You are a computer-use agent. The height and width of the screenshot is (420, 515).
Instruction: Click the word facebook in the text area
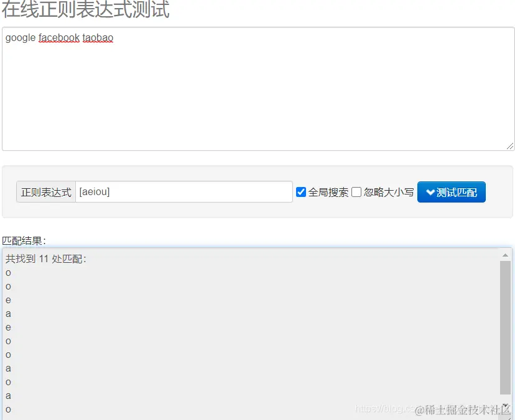(x=59, y=38)
